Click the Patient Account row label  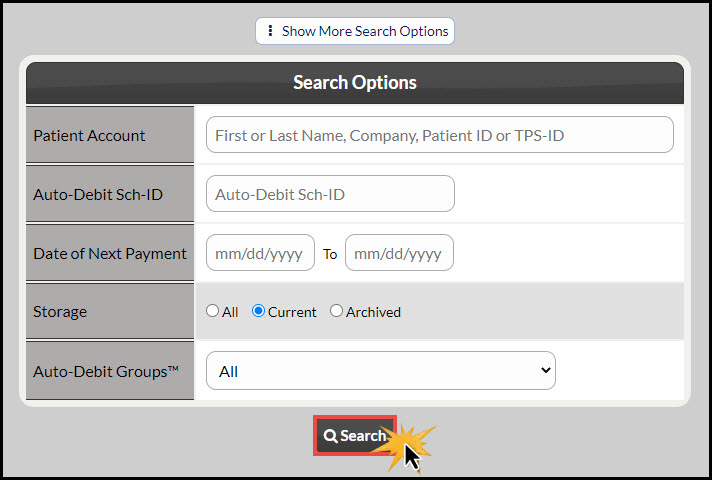(x=89, y=136)
